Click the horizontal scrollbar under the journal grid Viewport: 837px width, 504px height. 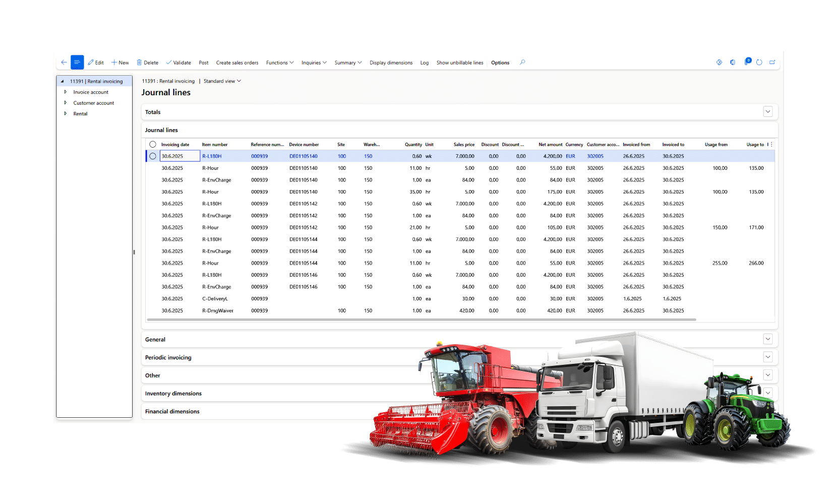tap(421, 320)
